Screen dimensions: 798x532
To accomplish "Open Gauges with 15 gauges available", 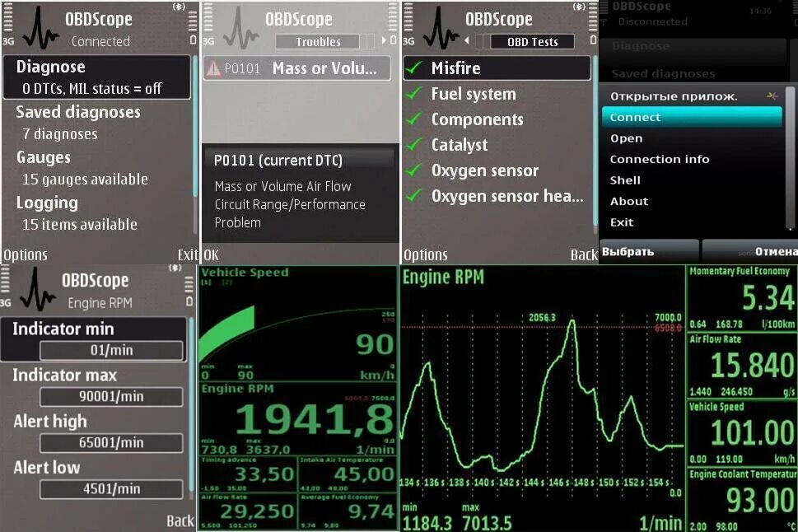I will [x=96, y=168].
